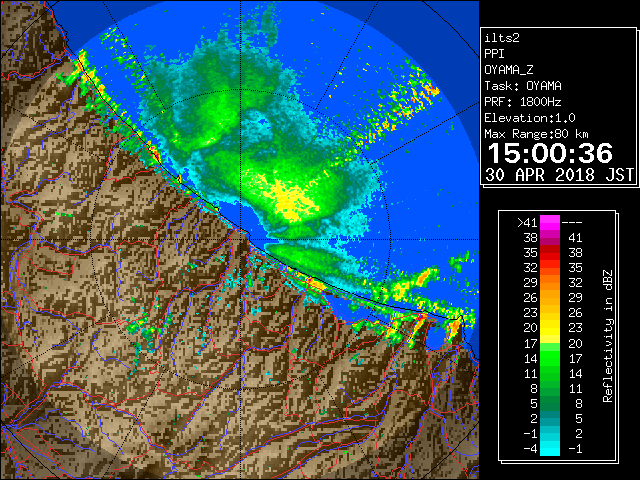
Task: Pick the red 35–38 dBZ color band
Action: click(550, 253)
